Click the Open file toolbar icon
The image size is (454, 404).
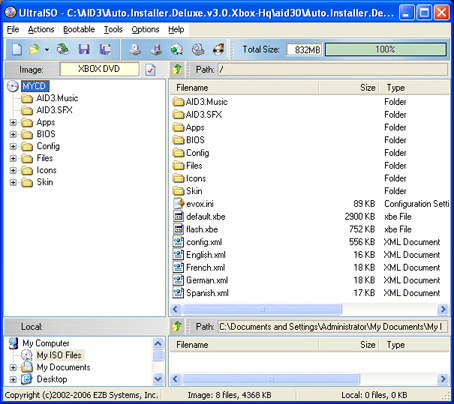click(x=34, y=50)
